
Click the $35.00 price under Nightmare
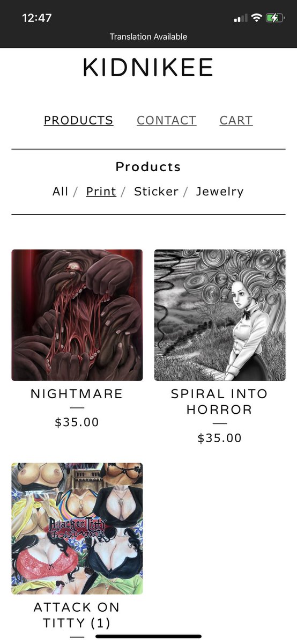(77, 422)
